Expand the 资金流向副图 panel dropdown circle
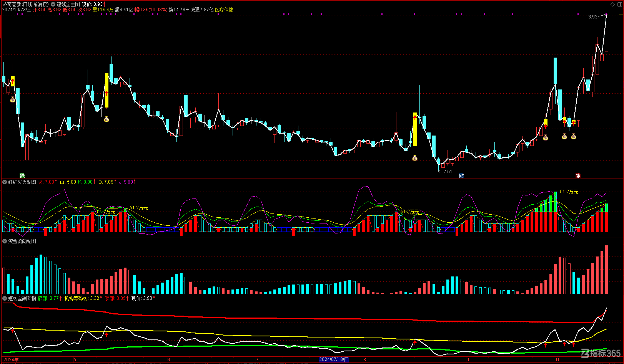 click(5, 241)
